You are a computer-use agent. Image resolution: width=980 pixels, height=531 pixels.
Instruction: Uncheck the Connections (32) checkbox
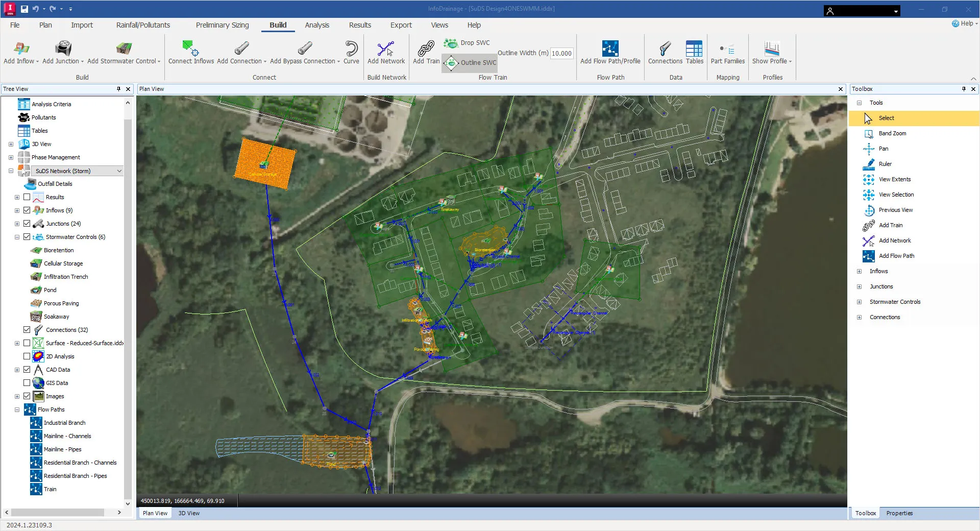tap(27, 329)
